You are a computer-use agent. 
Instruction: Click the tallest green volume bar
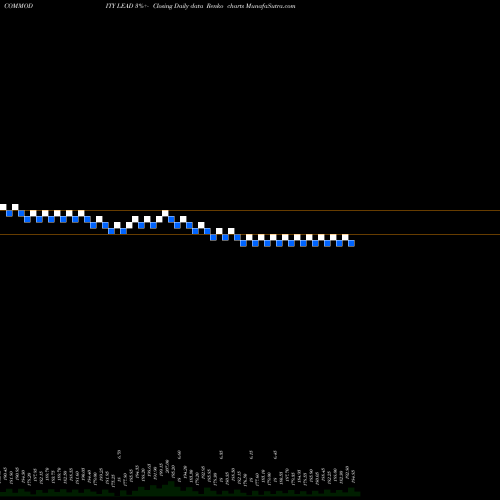[x=171, y=488]
